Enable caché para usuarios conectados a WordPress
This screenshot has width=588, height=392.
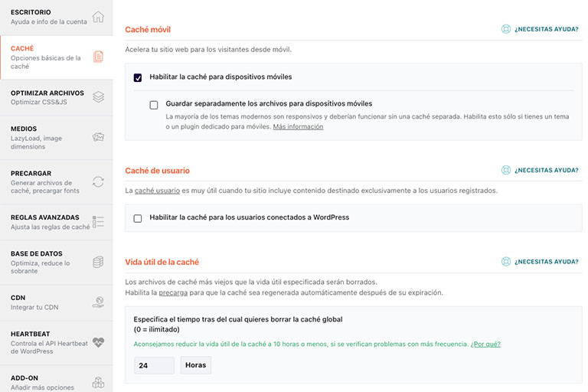(x=138, y=218)
